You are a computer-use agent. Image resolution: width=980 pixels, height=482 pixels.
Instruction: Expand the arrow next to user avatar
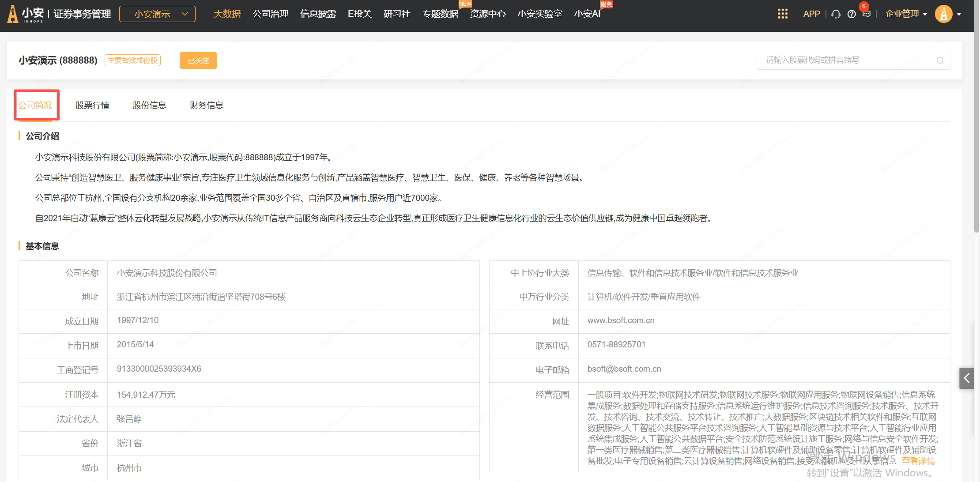(959, 14)
